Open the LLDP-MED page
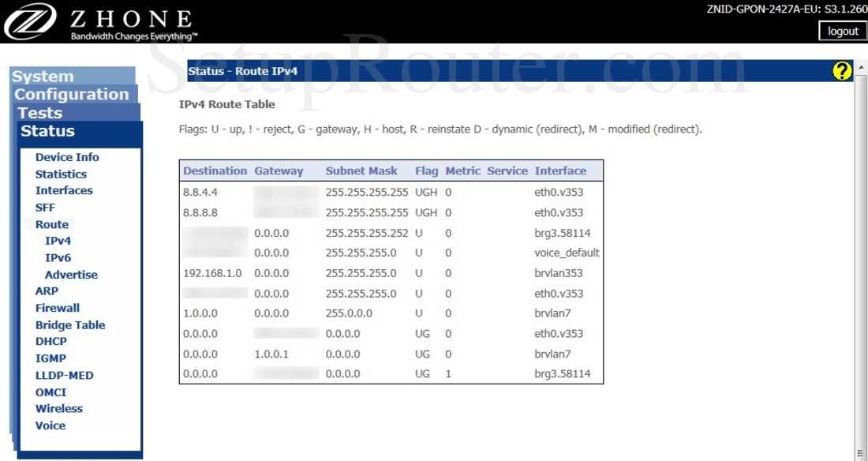The image size is (868, 461). (x=64, y=375)
